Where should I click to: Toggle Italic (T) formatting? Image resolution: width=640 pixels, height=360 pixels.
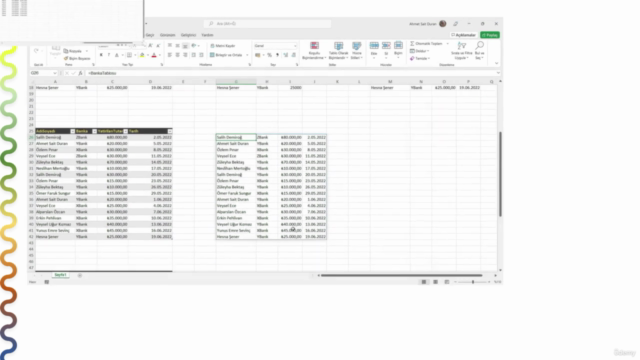point(109,55)
